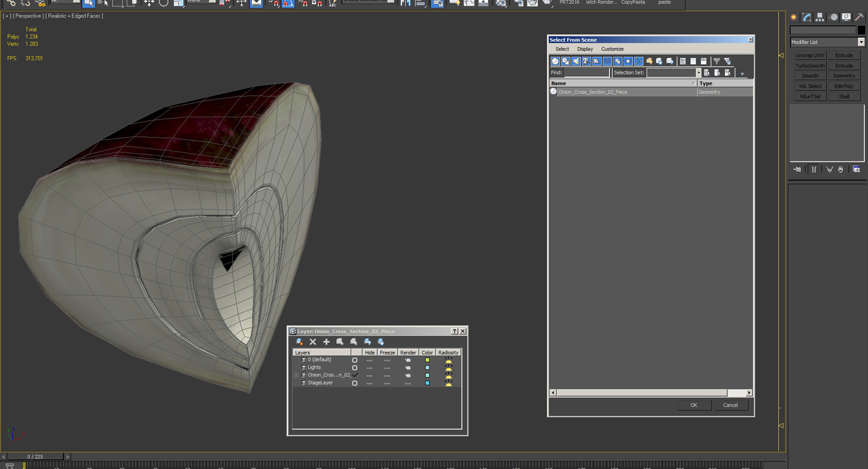This screenshot has height=469, width=868.
Task: Toggle Render teapot for Lights layer
Action: 408,368
